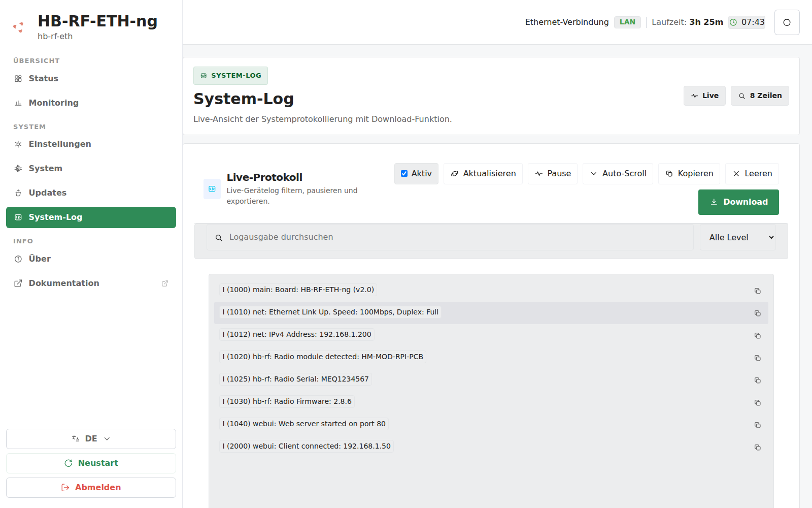
Task: Open the Updates page
Action: (x=91, y=193)
